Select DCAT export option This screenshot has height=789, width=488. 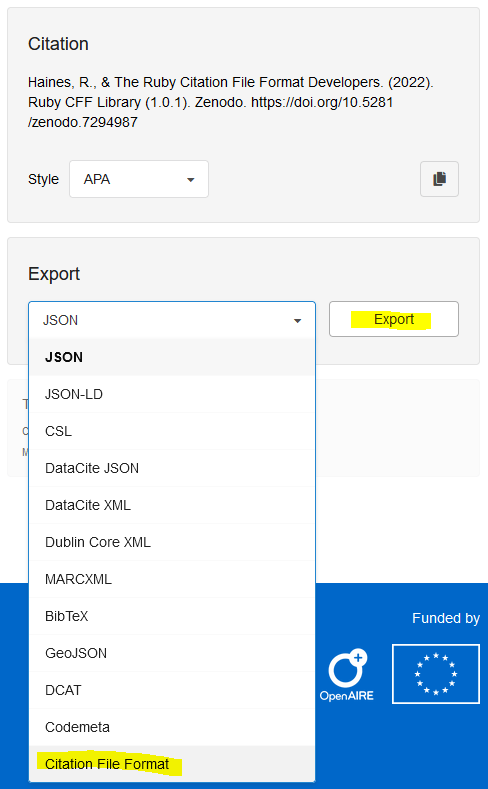click(x=172, y=690)
